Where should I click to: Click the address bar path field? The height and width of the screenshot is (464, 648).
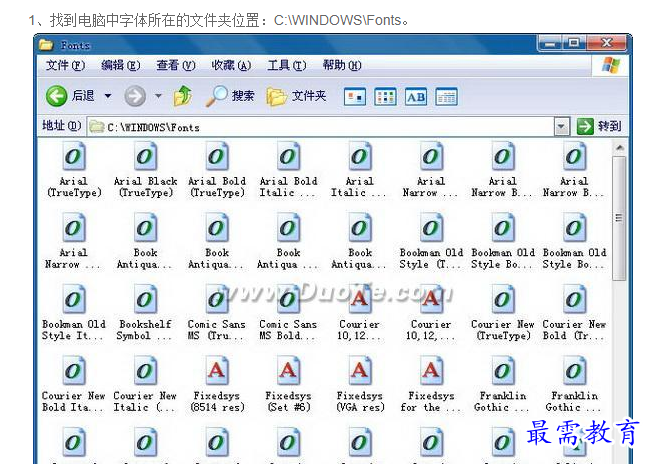pyautogui.click(x=320, y=127)
